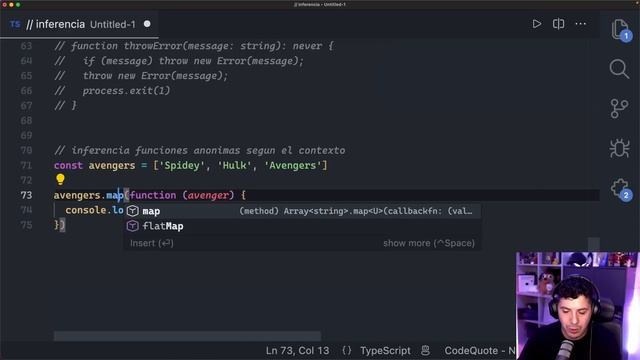The image size is (640, 360).
Task: Click the horizontal editor scrollbar
Action: pyautogui.click(x=187, y=336)
